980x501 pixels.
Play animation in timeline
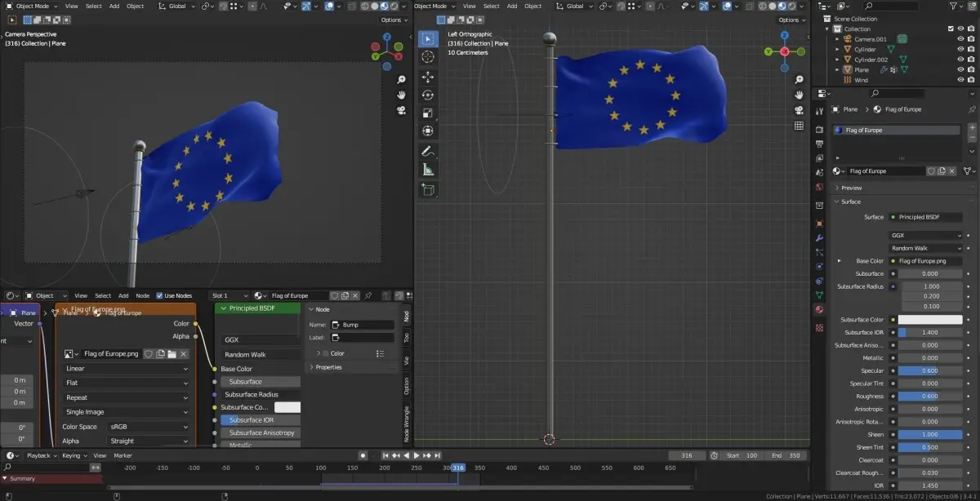(416, 455)
